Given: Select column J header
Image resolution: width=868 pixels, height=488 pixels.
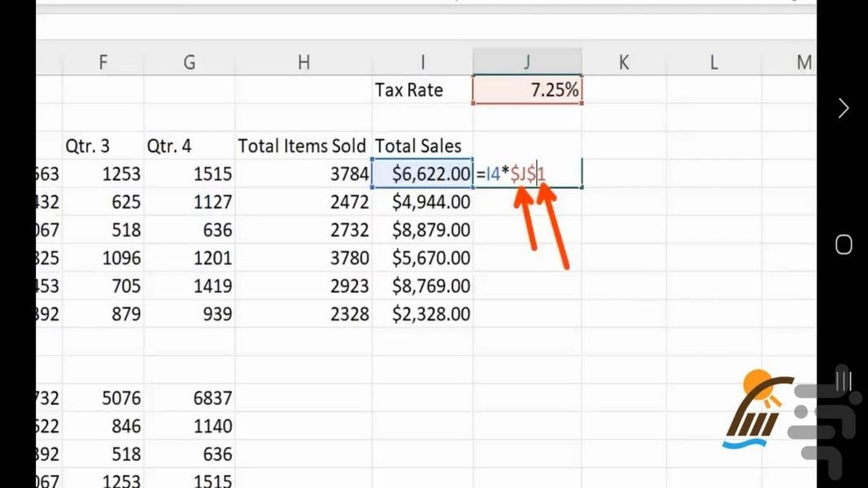Looking at the screenshot, I should point(527,62).
